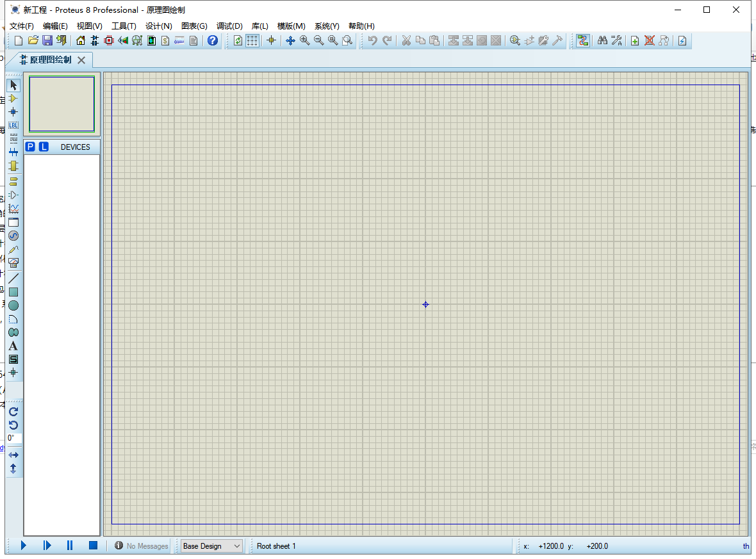Toggle wire autorouter in toolbar

[583, 40]
